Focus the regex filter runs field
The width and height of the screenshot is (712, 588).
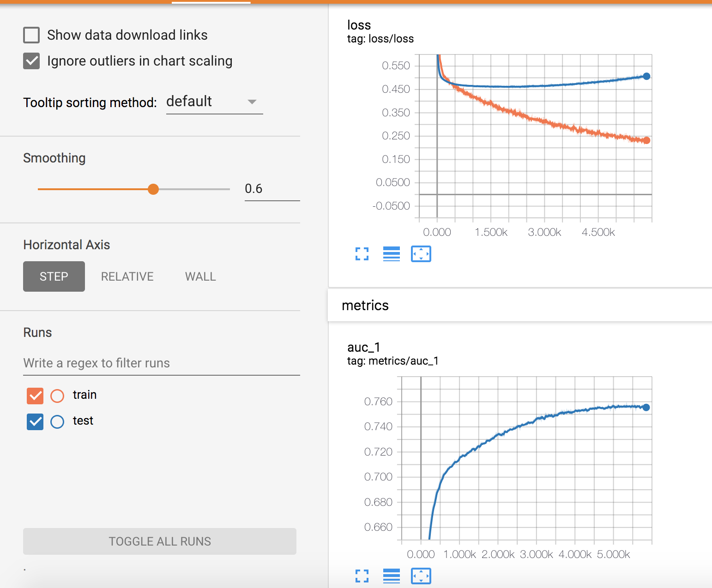click(x=162, y=363)
